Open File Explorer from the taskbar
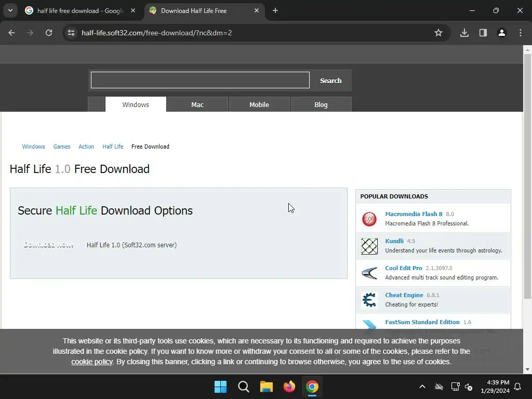The image size is (532, 399). coord(267,387)
